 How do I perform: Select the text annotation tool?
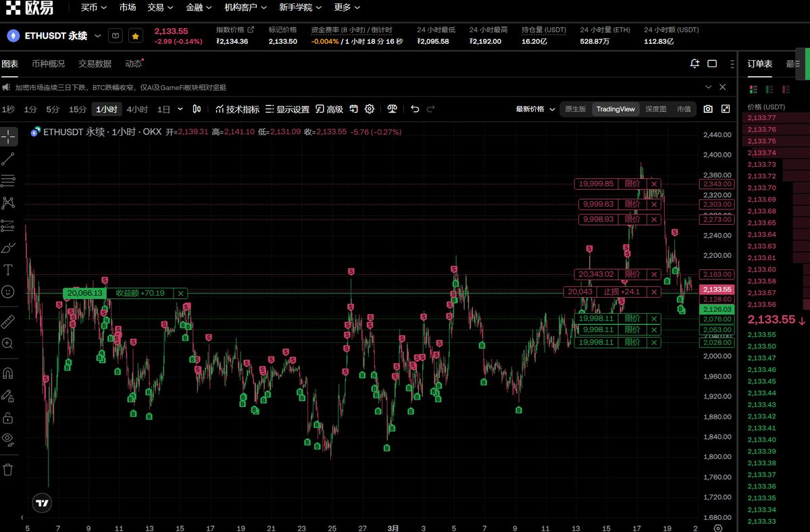point(8,270)
